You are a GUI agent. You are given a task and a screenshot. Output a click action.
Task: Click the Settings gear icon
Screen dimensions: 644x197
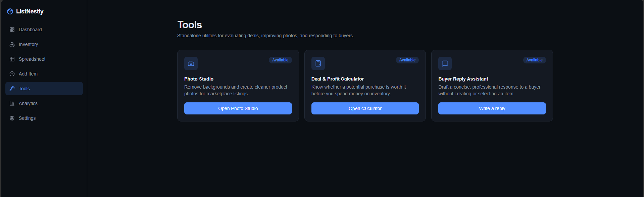(12, 118)
